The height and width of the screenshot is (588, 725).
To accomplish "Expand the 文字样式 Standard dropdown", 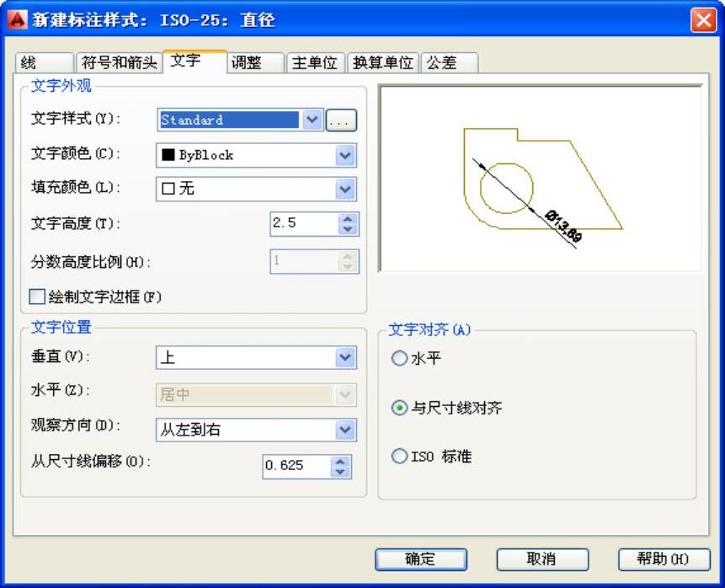I will (x=312, y=120).
